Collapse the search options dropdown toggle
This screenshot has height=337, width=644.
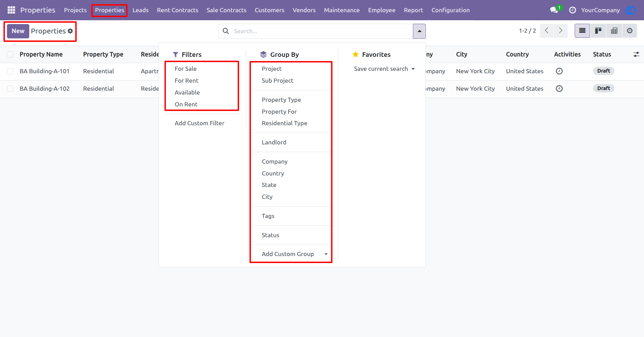pyautogui.click(x=419, y=31)
